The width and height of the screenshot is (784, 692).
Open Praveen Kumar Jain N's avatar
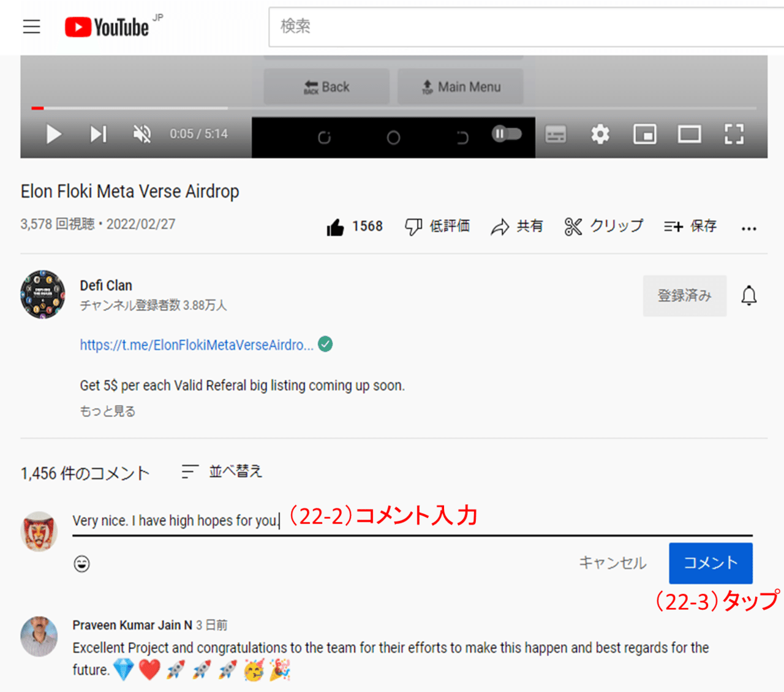39,636
